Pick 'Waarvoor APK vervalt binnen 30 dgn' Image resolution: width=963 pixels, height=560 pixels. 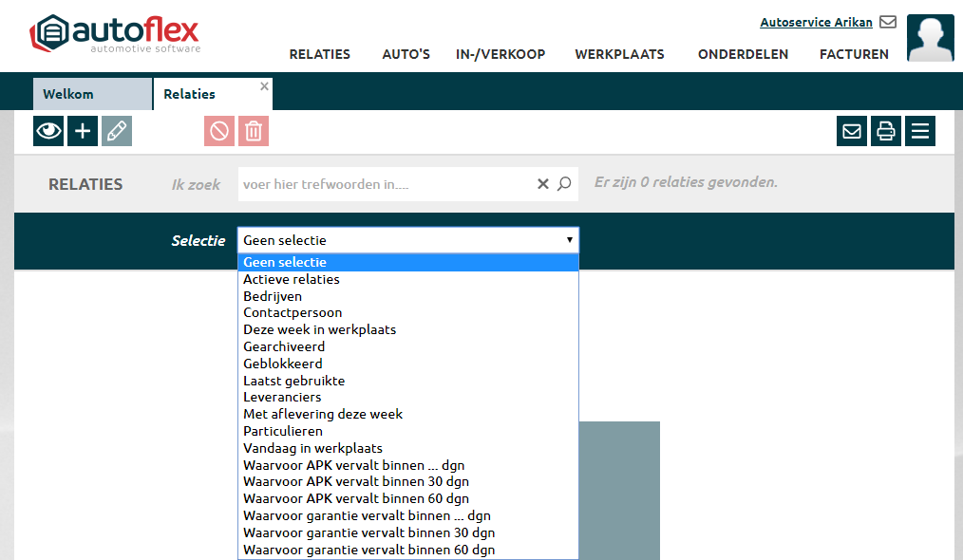pyautogui.click(x=356, y=481)
